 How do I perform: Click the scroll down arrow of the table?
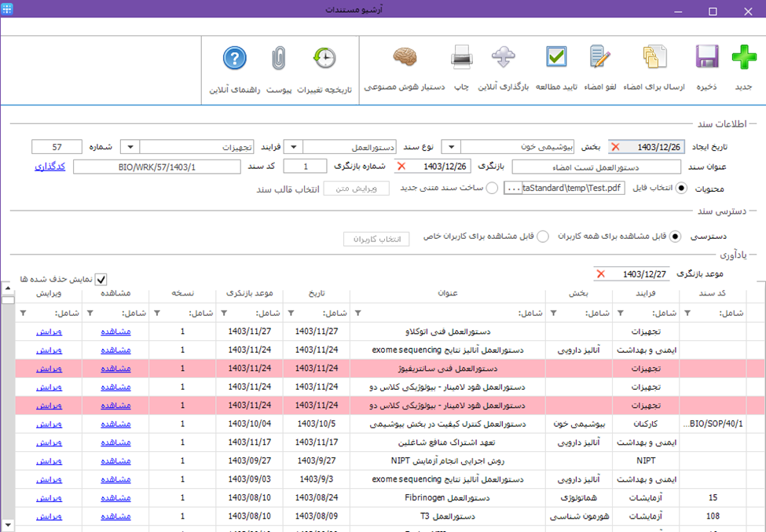tap(7, 525)
